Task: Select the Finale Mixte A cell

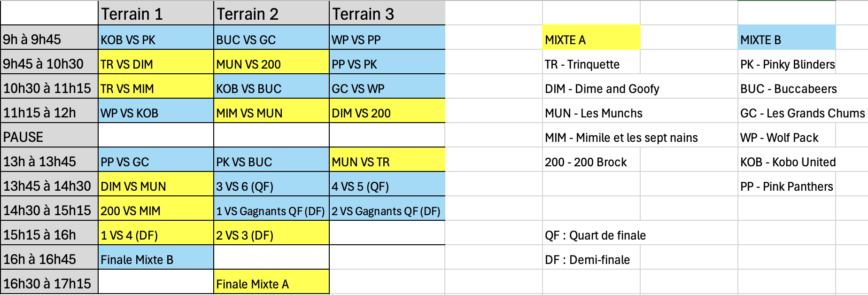Action: [271, 282]
